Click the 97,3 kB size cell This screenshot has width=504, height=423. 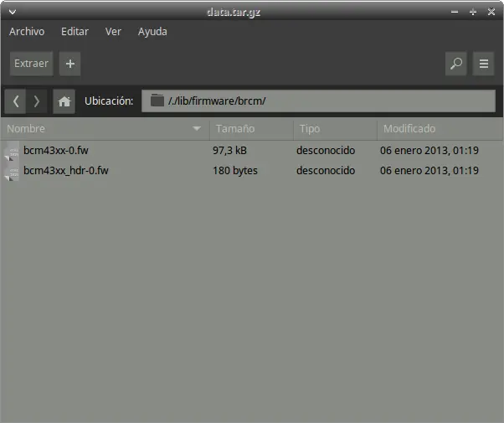tap(229, 150)
